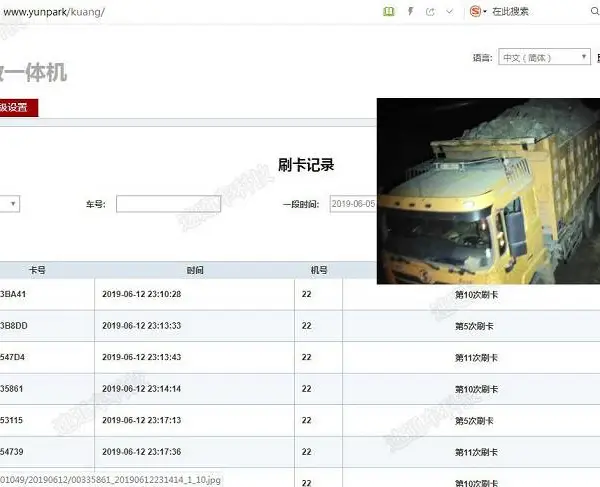The height and width of the screenshot is (487, 600).
Task: Click the 机号 column header
Action: point(319,270)
